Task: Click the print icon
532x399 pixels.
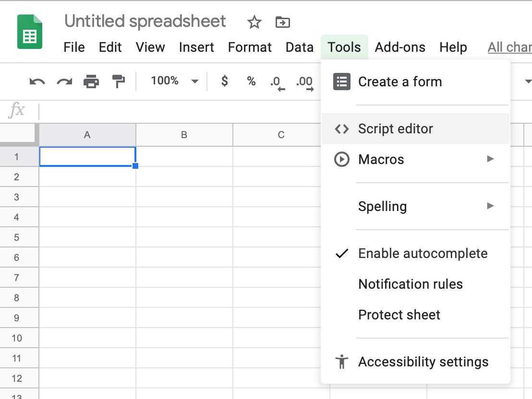Action: pos(91,82)
